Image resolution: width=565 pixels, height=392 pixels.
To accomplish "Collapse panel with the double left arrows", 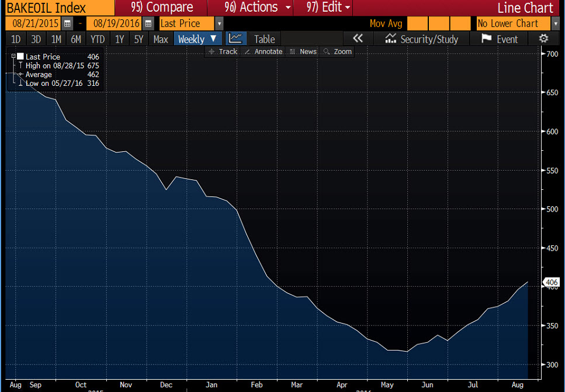I will pyautogui.click(x=358, y=39).
